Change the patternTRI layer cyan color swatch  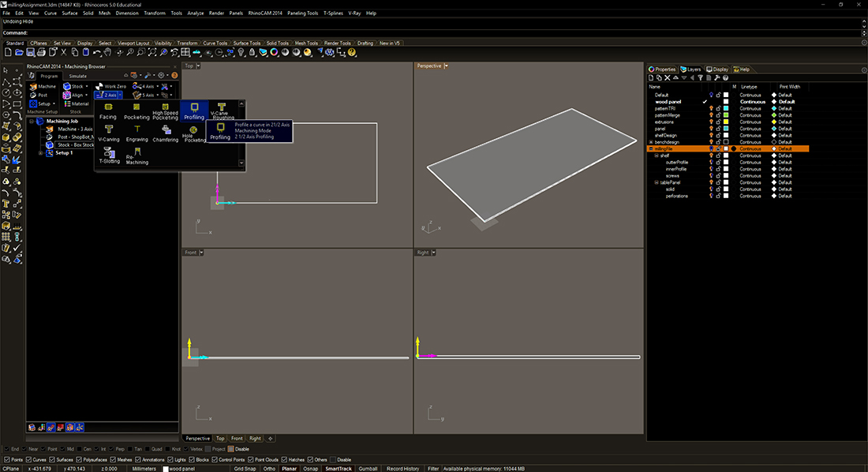pyautogui.click(x=726, y=109)
